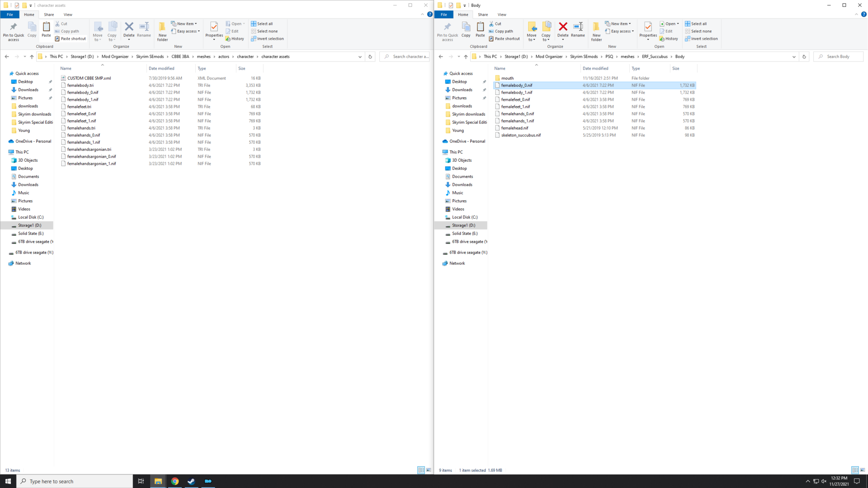Open View tab in Body window
The height and width of the screenshot is (488, 868).
(502, 14)
